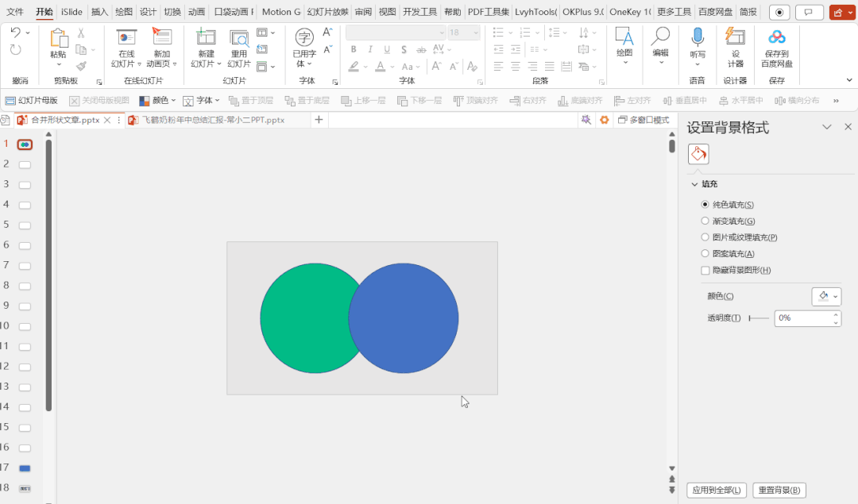Click the Paste (粘贴) clipboard icon
858x504 pixels.
coord(58,38)
